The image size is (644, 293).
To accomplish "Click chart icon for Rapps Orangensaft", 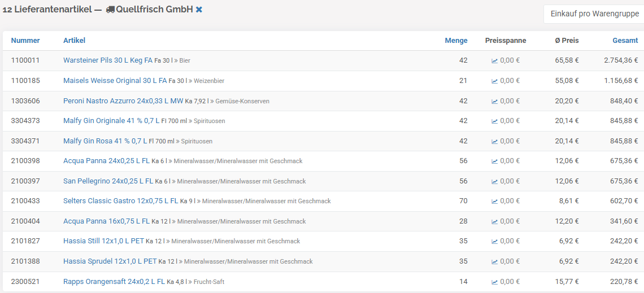I will point(495,282).
